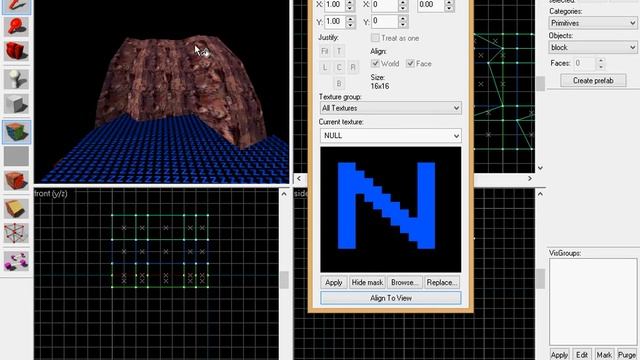Viewport: 640px width, 360px height.
Task: Increase Faces count with up arrow
Action: (600, 60)
